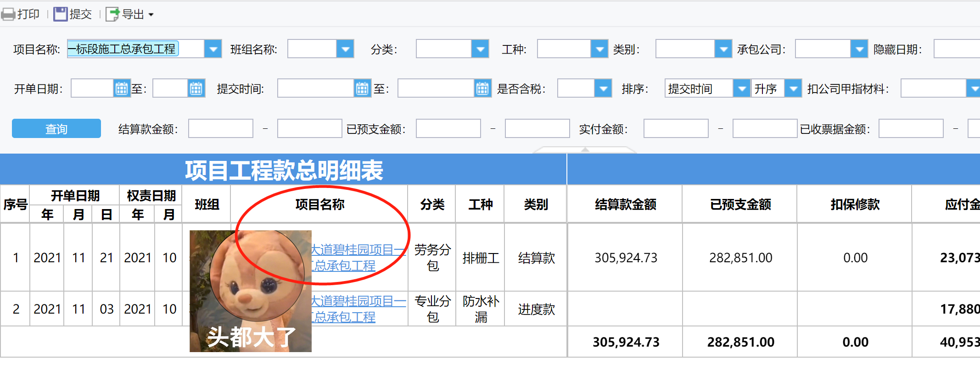Expand the 扣公司甲指材料 dropdown
The height and width of the screenshot is (392, 980).
pyautogui.click(x=974, y=88)
